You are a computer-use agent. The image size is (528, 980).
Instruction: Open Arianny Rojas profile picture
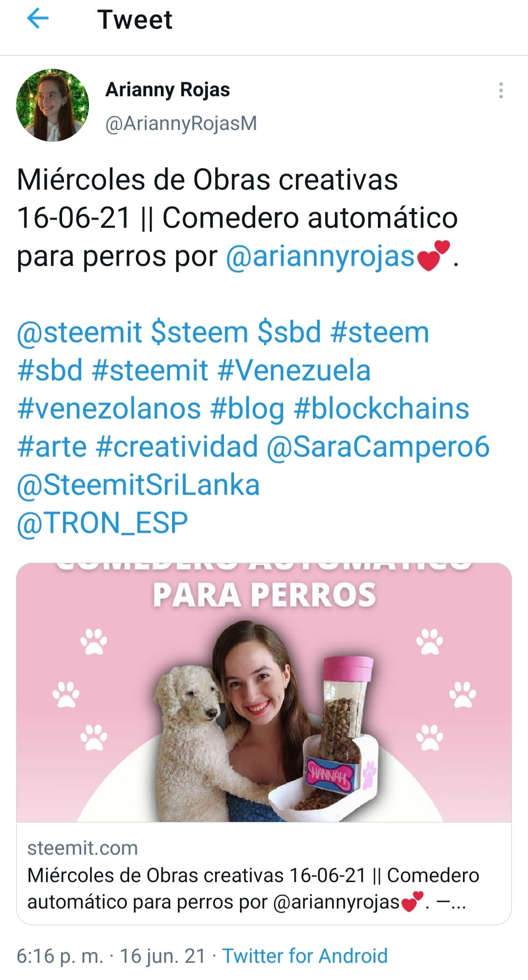pyautogui.click(x=52, y=105)
